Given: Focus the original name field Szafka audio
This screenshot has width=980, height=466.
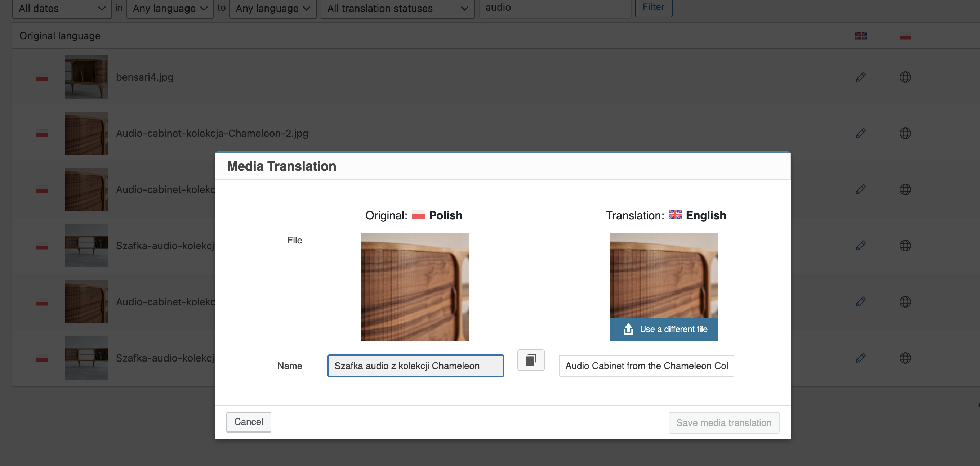Looking at the screenshot, I should (415, 366).
